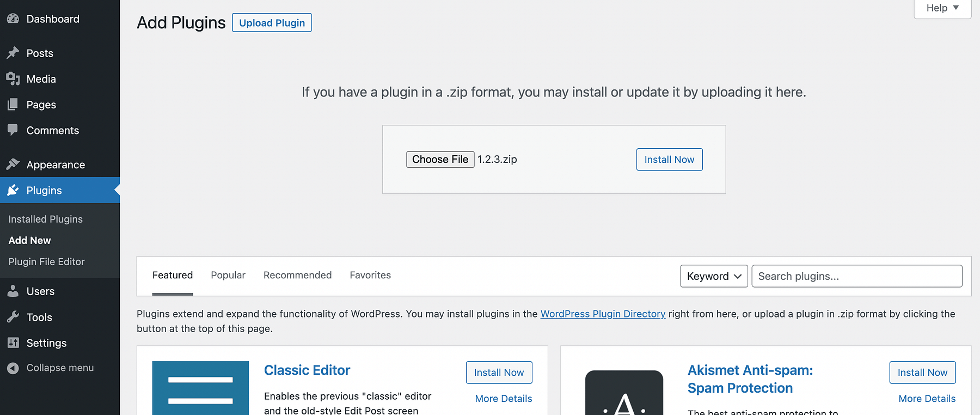Click the Appearance paintbrush icon
Screen dimensions: 980x415
point(13,164)
